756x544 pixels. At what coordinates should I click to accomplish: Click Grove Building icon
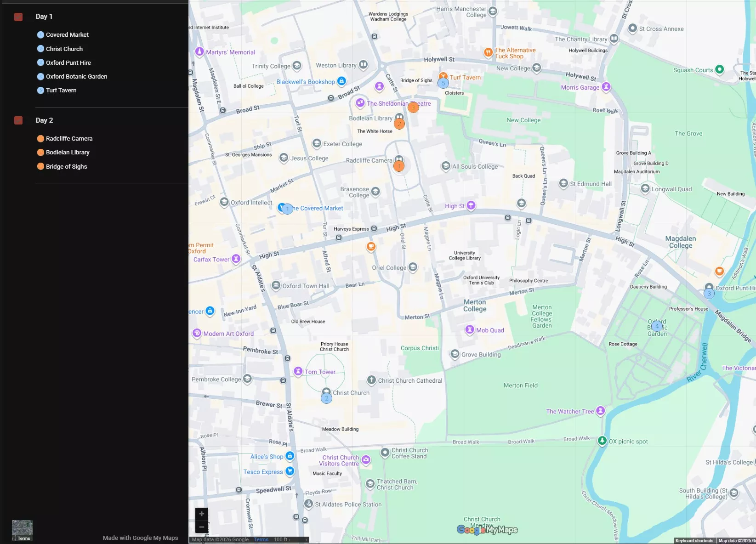[455, 354]
